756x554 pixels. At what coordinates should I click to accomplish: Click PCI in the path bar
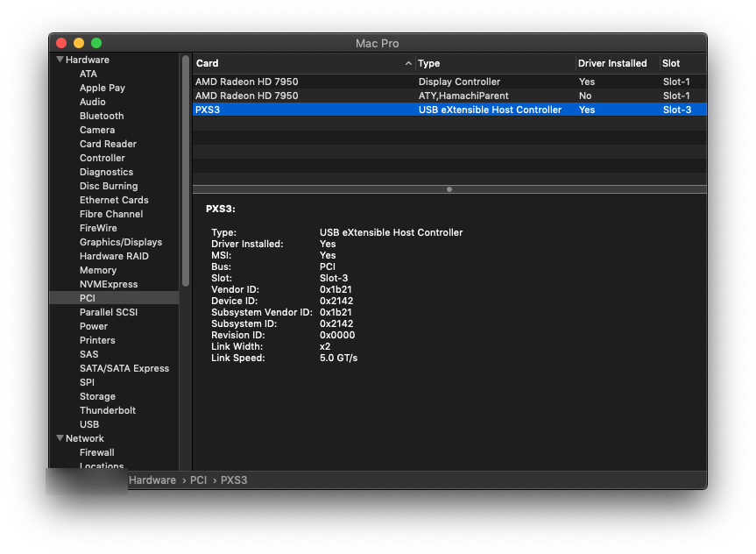tap(198, 480)
